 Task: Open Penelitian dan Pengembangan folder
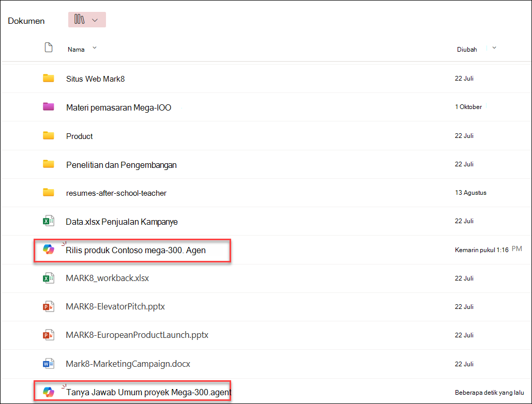121,165
